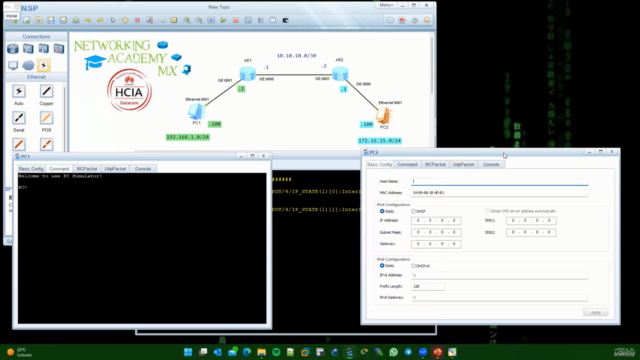Click the Zoom In magnifier

(x=187, y=20)
